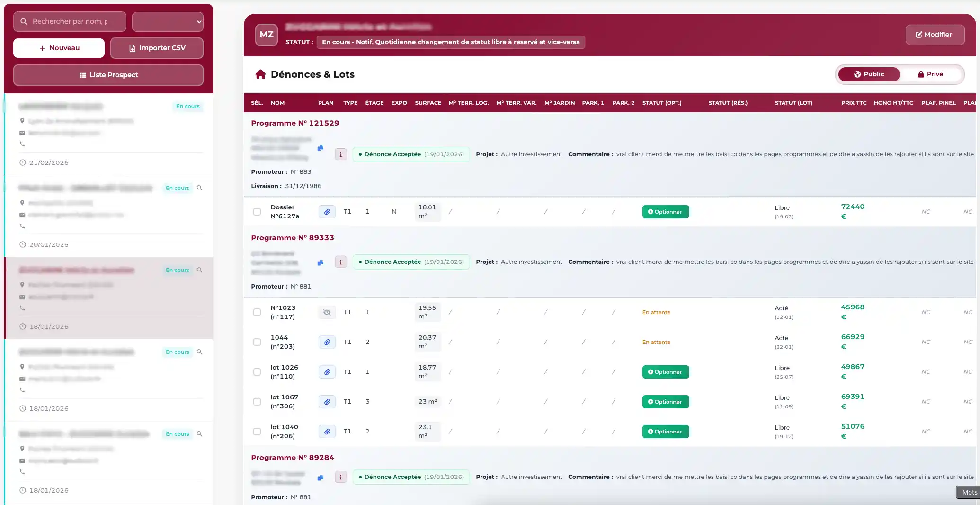The width and height of the screenshot is (980, 505).
Task: Click copy icon in Programme N° 121529
Action: 321,148
